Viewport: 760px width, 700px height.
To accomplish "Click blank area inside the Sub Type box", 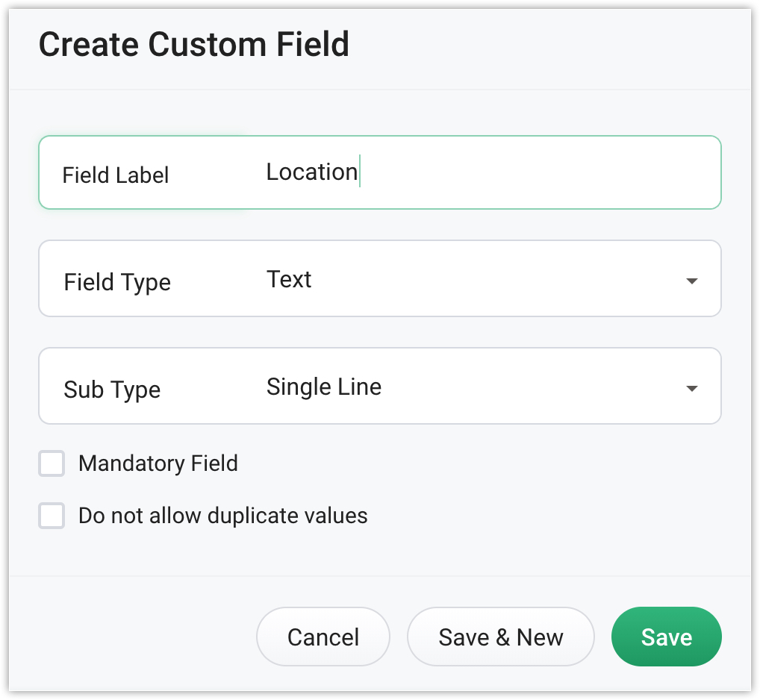I will pyautogui.click(x=523, y=387).
